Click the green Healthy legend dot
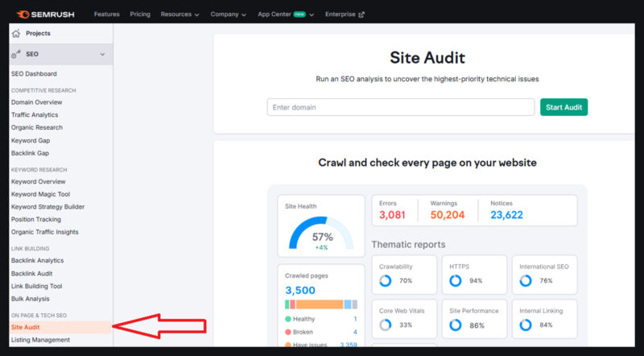Viewport: 644px width, 356px height. (288, 319)
